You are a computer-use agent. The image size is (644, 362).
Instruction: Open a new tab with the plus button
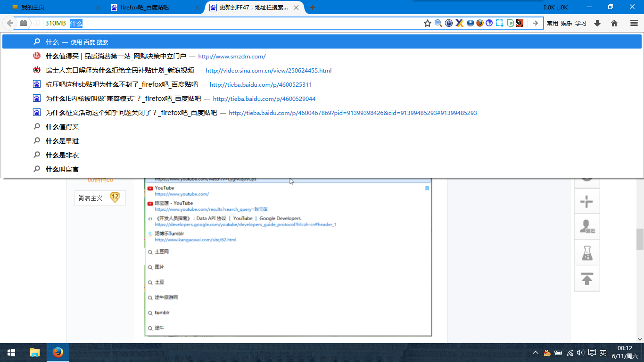[313, 8]
